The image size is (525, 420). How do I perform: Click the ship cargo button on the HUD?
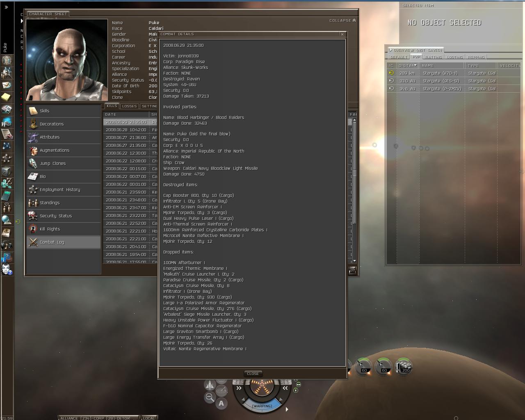tap(210, 385)
